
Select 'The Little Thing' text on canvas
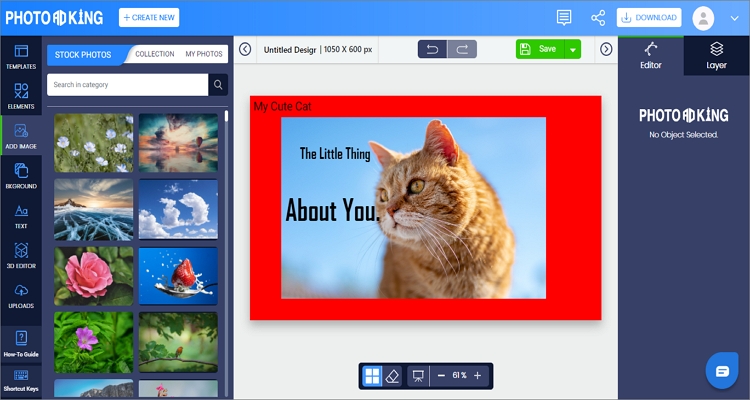coord(335,154)
